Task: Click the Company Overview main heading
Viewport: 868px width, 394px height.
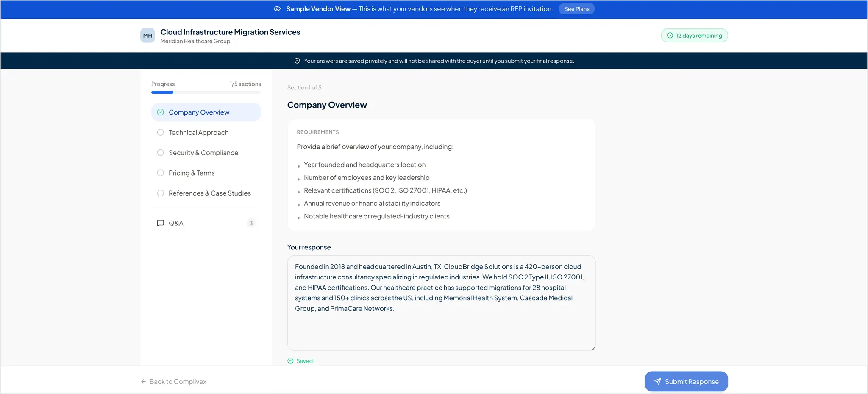Action: click(327, 105)
